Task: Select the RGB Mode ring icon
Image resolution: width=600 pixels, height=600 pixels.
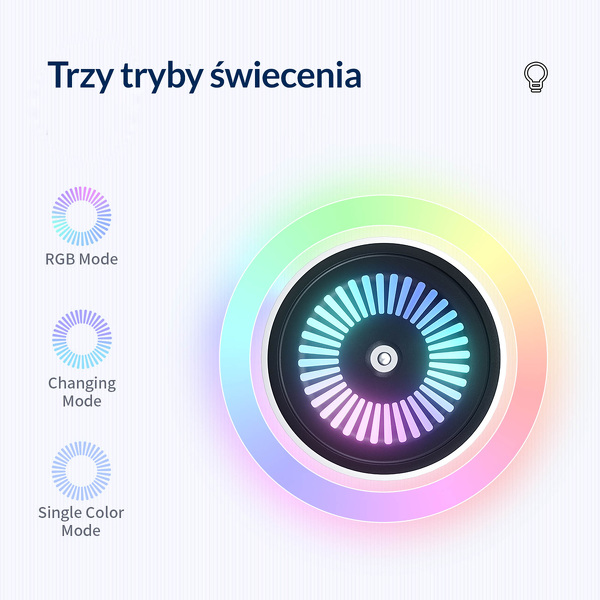Action: point(81,215)
